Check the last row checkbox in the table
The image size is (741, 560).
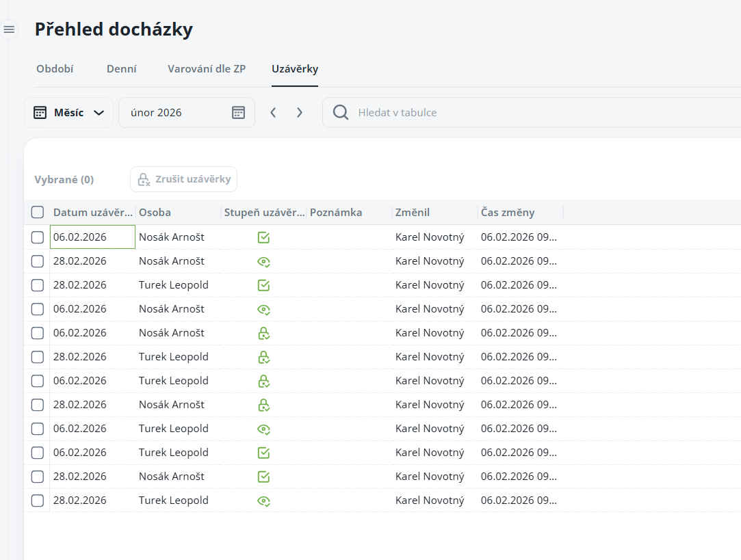point(38,501)
